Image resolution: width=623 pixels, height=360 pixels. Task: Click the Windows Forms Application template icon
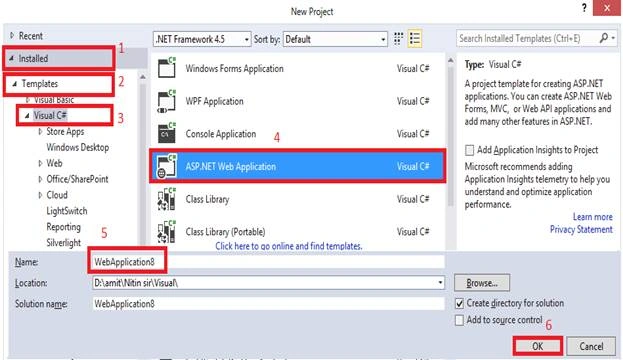click(166, 68)
